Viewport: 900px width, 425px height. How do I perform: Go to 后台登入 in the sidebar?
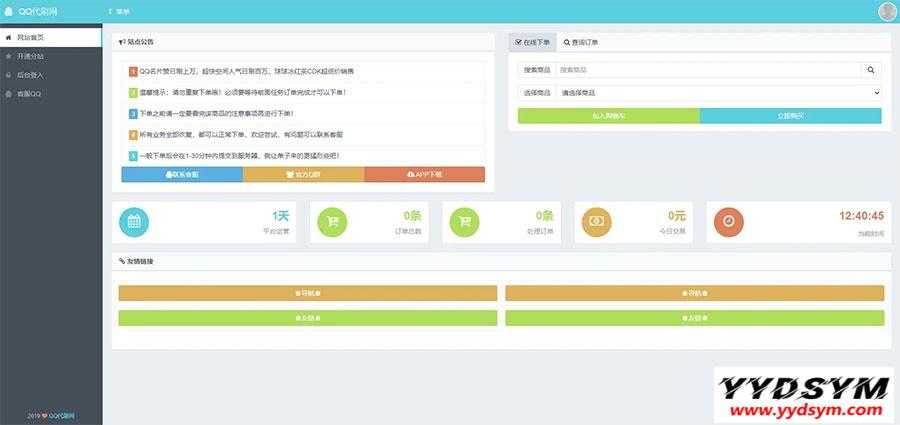(x=30, y=75)
